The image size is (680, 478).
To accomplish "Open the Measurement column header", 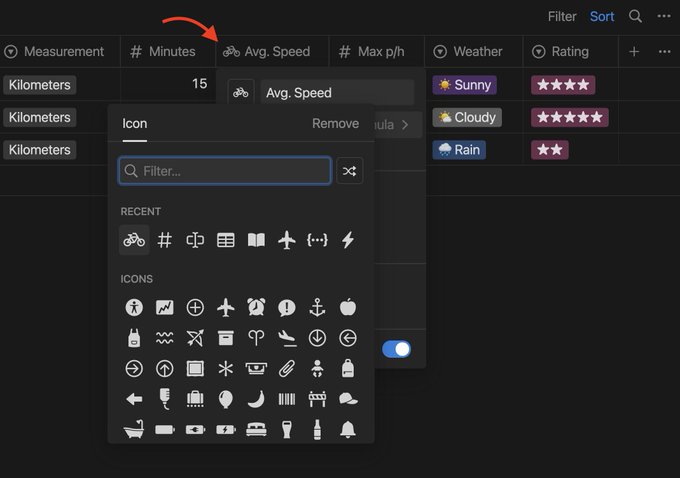I will point(60,52).
